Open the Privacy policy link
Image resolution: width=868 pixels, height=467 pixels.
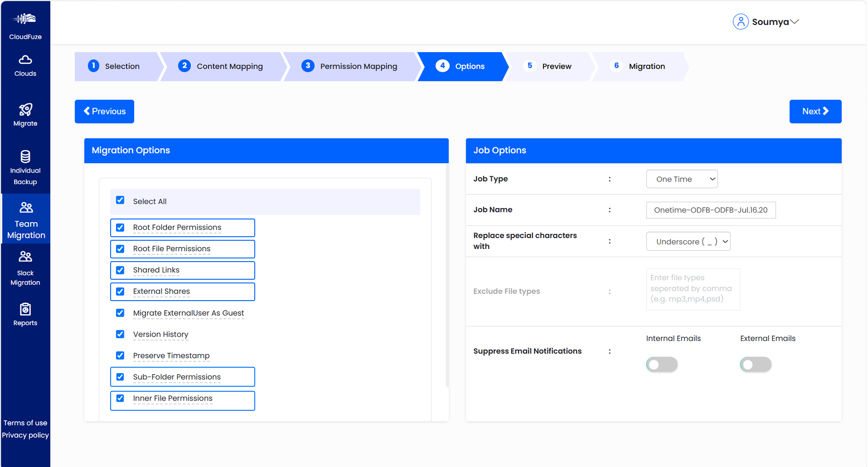pyautogui.click(x=25, y=435)
